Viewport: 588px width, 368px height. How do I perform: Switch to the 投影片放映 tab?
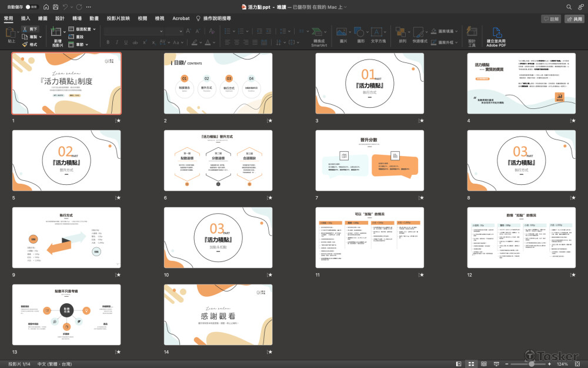[x=118, y=18]
